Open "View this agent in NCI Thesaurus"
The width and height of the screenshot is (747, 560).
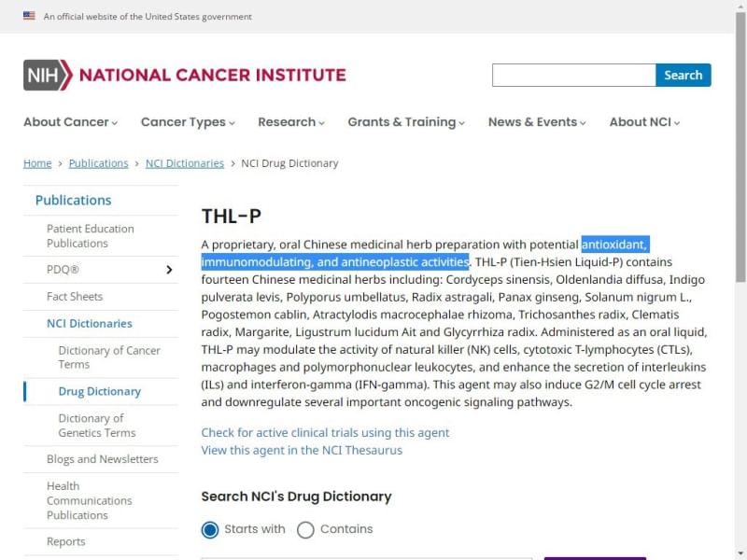302,450
